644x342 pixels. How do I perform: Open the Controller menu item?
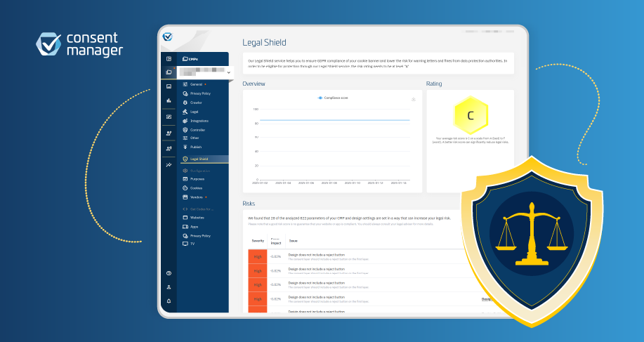194,130
